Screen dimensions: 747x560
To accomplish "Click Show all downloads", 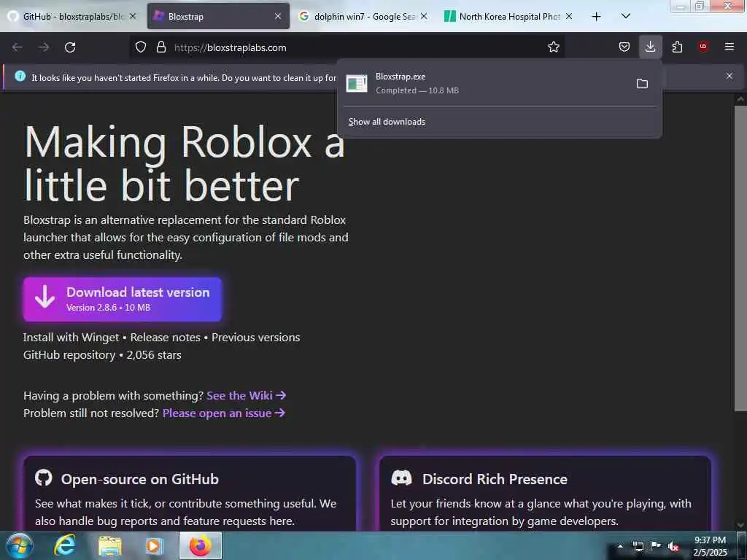I will 387,122.
